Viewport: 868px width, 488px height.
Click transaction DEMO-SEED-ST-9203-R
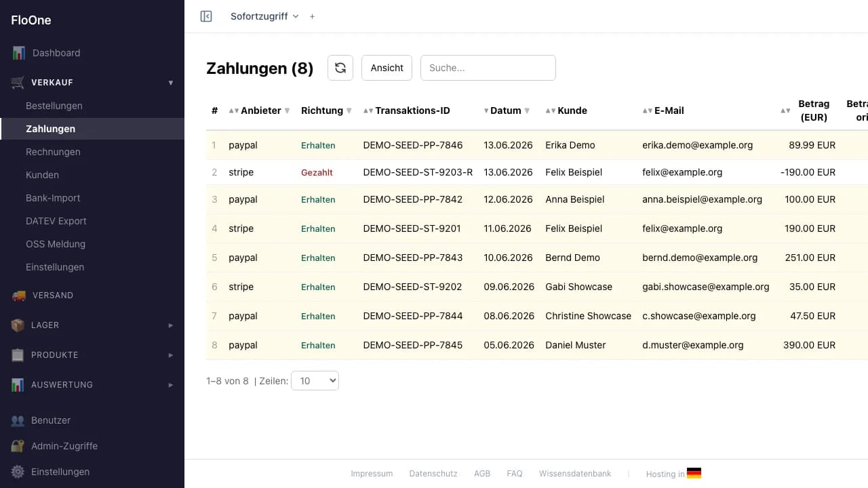coord(418,172)
